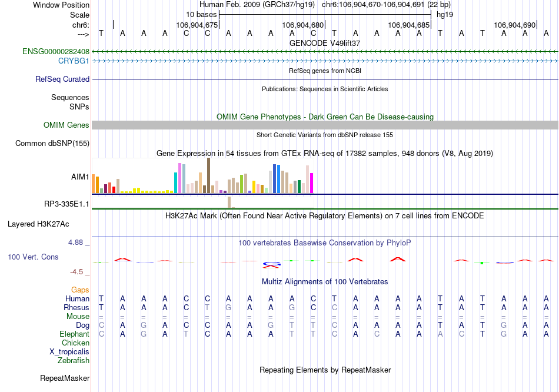Click Short Genetic Variants from dbSNP title

click(325, 135)
